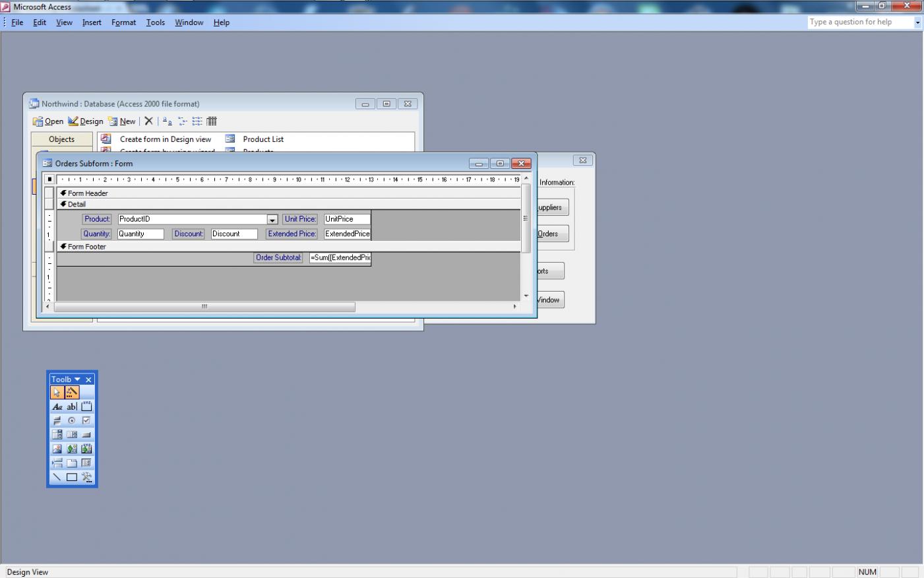Select the Detail section bar
This screenshot has height=578, width=924.
coord(289,205)
